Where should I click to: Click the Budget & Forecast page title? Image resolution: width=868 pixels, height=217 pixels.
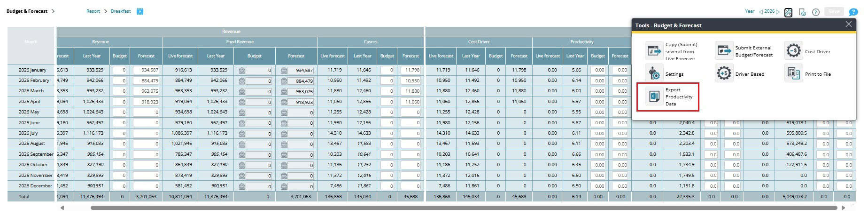pyautogui.click(x=27, y=11)
